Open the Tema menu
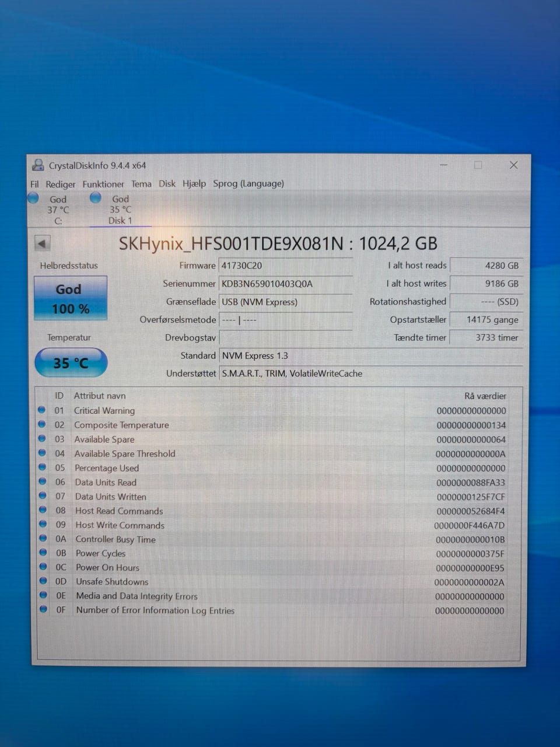The height and width of the screenshot is (747, 560). tap(141, 184)
